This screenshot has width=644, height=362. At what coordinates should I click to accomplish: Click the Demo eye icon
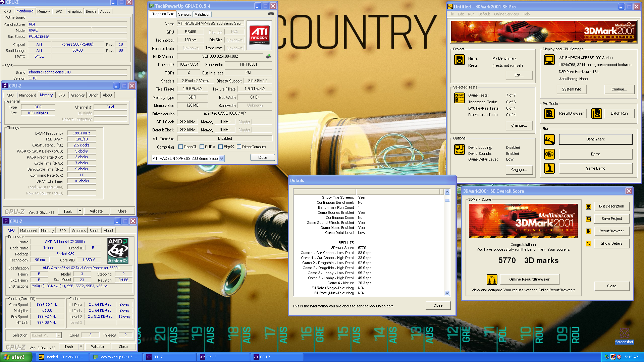click(x=549, y=154)
